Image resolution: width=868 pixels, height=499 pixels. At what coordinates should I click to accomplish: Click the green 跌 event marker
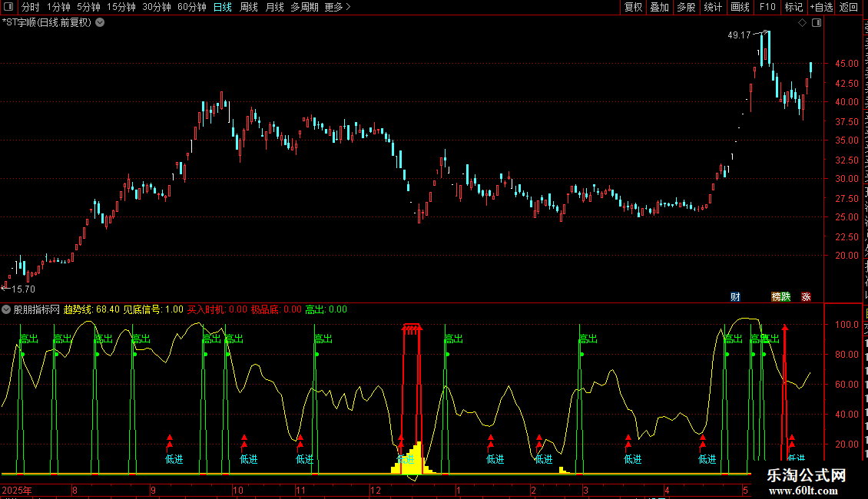(x=786, y=297)
